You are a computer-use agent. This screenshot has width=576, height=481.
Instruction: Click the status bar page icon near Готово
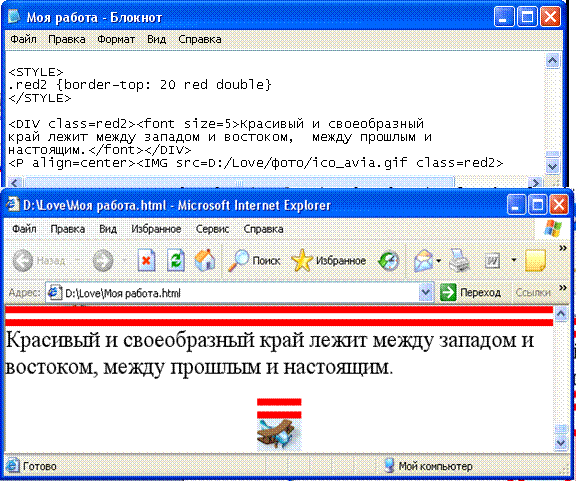(x=12, y=466)
